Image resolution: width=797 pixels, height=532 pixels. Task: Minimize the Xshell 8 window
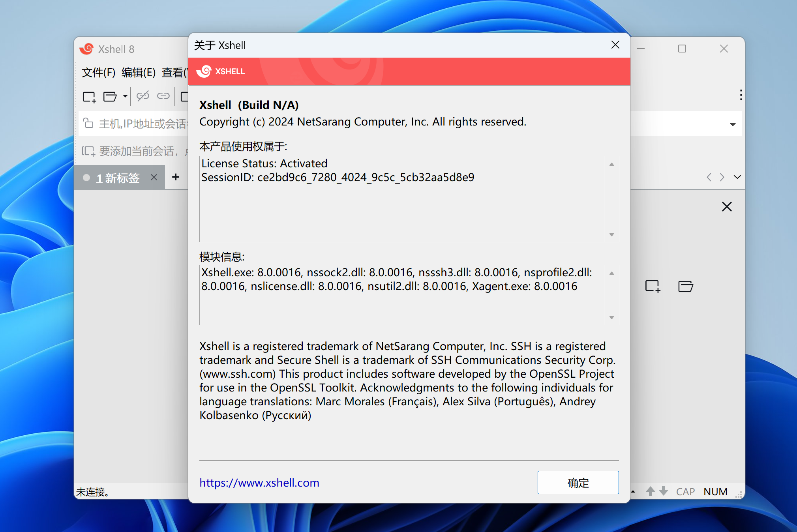point(641,49)
